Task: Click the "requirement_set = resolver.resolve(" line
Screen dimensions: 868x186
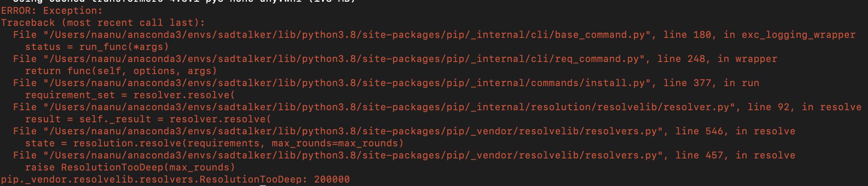Action: pos(130,95)
